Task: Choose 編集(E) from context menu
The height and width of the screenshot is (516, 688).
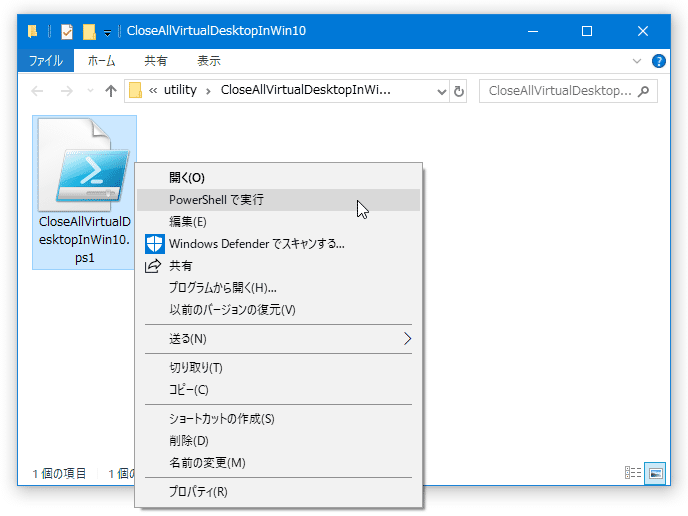Action: point(279,222)
